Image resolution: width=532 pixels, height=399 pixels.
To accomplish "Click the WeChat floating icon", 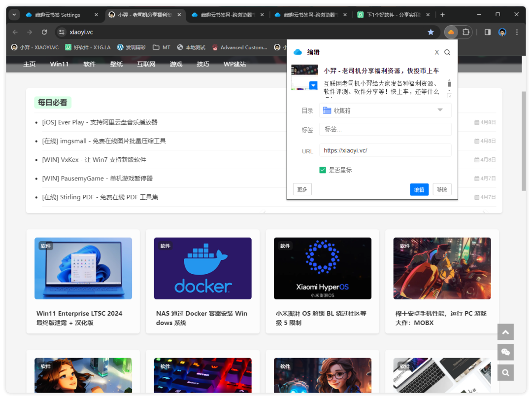I will [505, 352].
